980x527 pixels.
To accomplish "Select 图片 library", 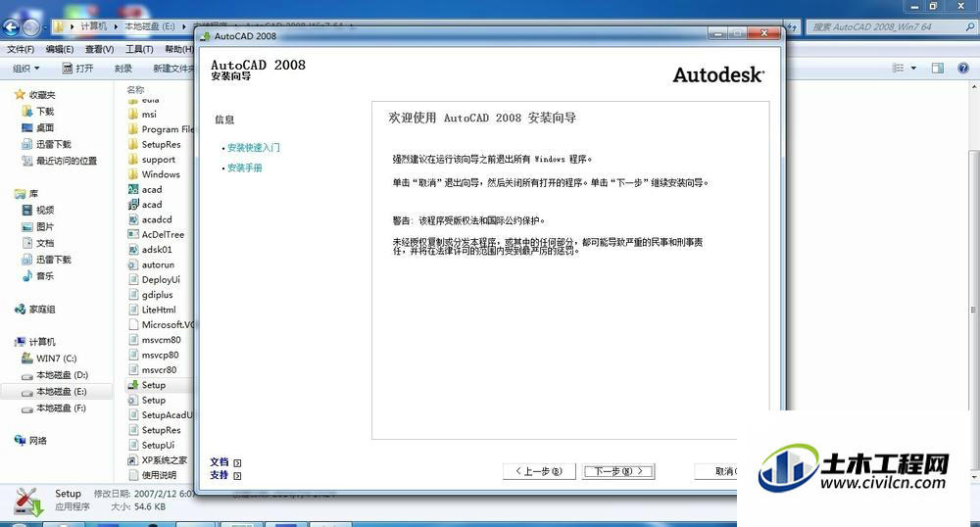I will (x=38, y=226).
